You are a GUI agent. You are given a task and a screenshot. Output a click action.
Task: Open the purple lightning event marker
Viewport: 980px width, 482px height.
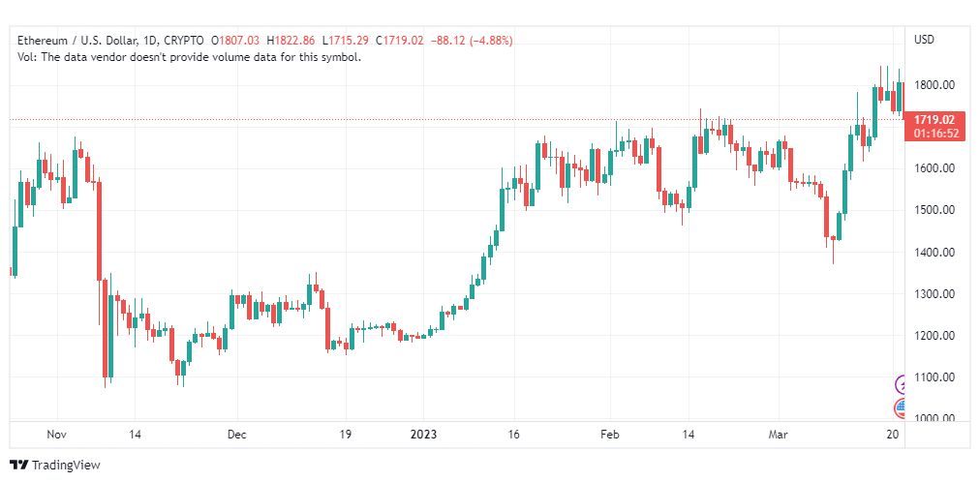point(901,383)
